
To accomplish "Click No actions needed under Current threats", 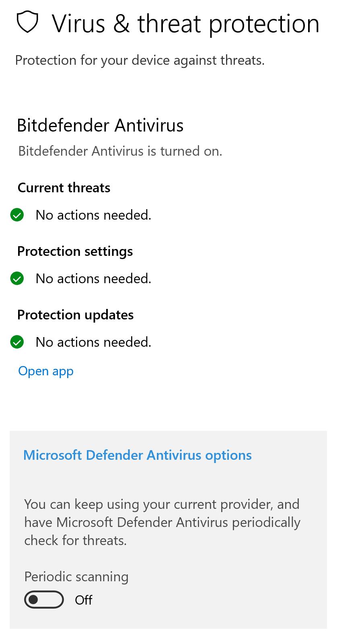I will click(x=93, y=215).
